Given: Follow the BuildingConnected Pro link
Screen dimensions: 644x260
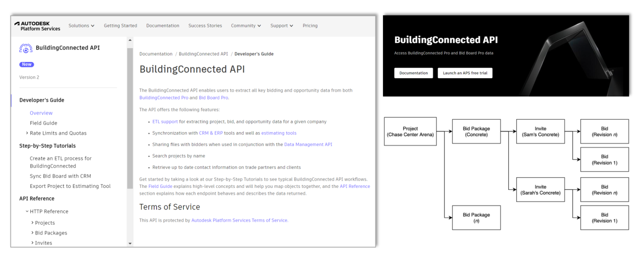Looking at the screenshot, I should [163, 98].
